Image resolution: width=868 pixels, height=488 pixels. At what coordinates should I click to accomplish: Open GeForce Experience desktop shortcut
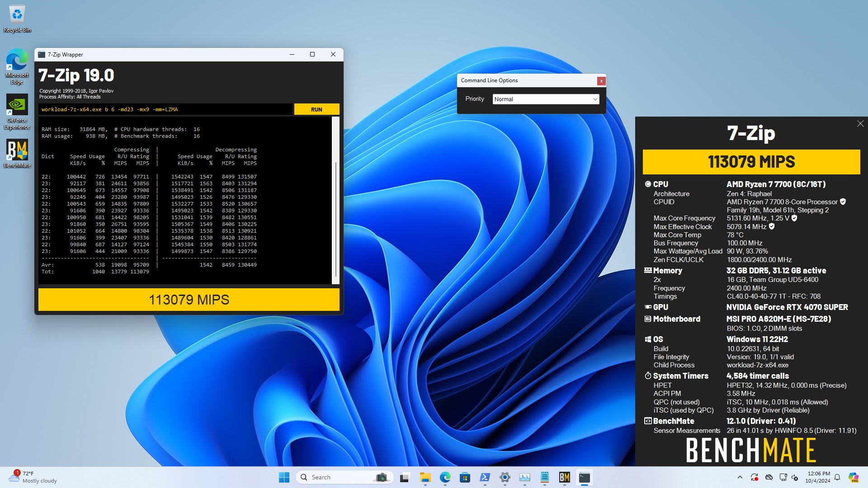[17, 112]
